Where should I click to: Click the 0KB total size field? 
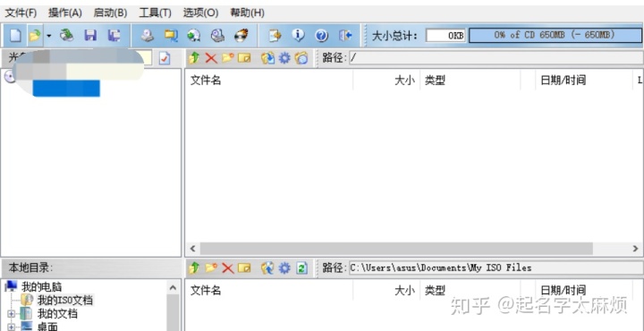(445, 35)
